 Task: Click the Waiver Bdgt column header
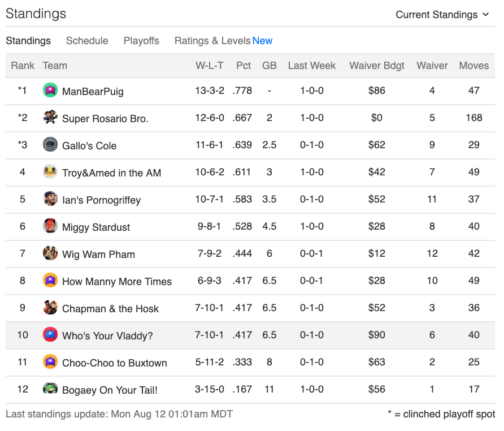click(x=377, y=66)
